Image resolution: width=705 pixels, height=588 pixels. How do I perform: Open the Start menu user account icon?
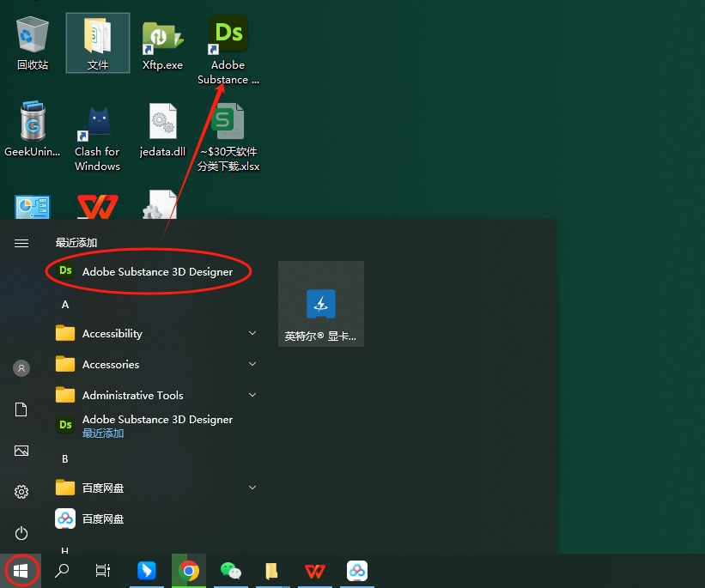[x=21, y=368]
